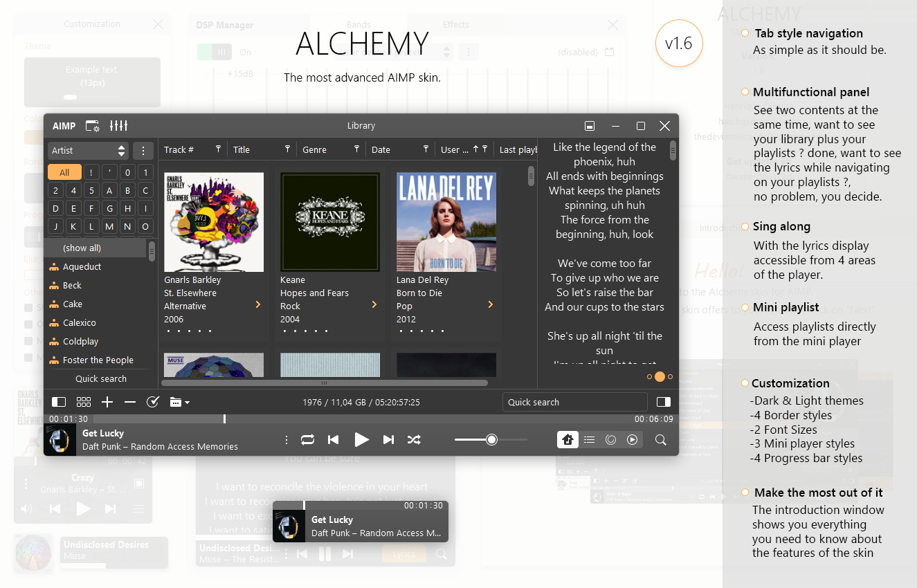Open skin customization window-gear icon
The width and height of the screenshot is (917, 588).
[92, 126]
